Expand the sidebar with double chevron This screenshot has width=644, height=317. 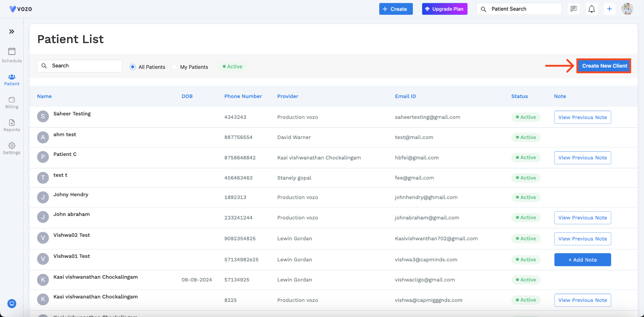point(12,31)
